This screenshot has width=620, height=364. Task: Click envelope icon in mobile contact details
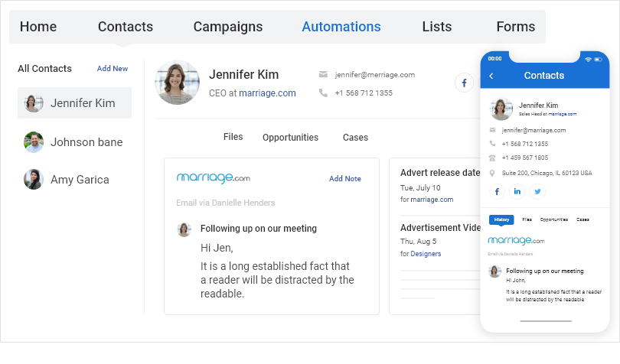coord(492,130)
